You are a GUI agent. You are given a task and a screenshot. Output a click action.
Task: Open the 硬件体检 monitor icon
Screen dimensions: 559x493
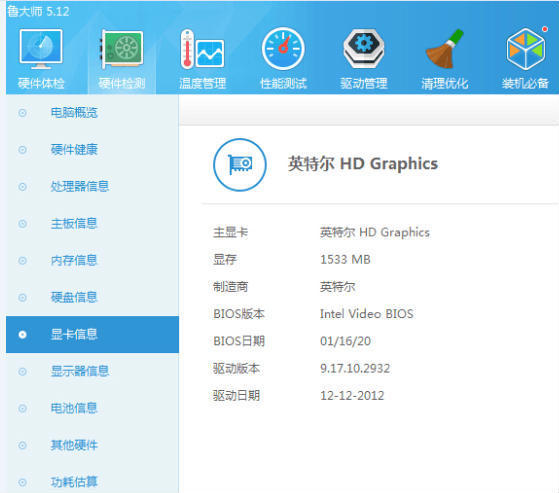click(41, 49)
